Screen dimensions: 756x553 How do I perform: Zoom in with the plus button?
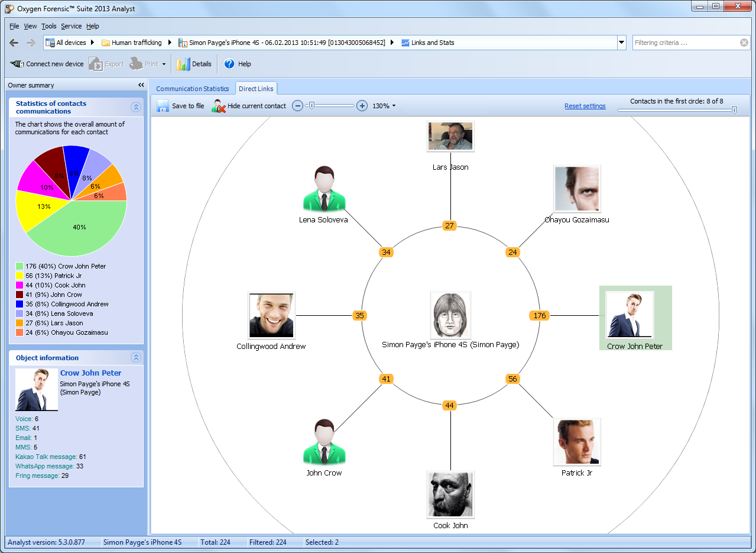[x=362, y=106]
